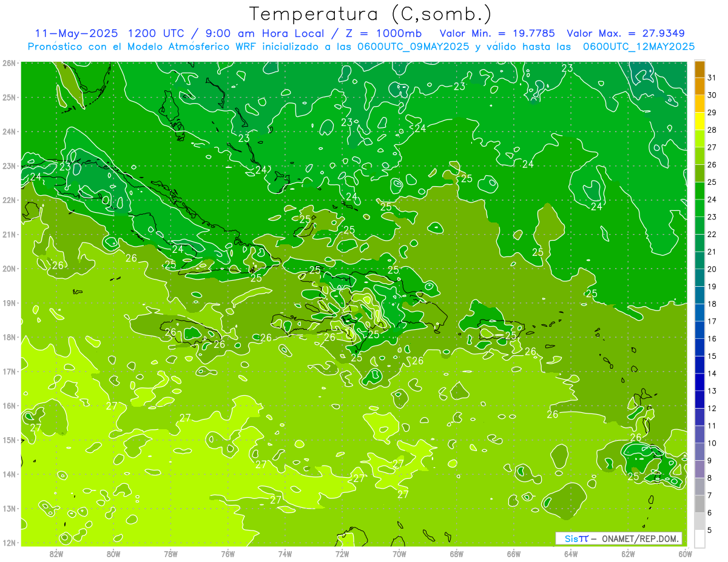728x562 pixels.
Task: Click the latitude axis label "18N"
Action: 9,337
